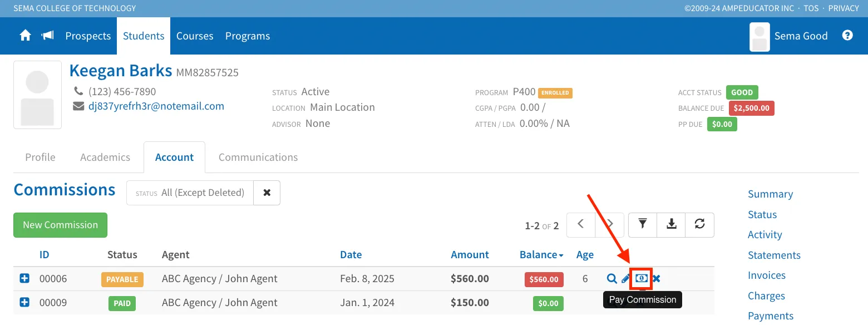
Task: Click Sema Good's user avatar
Action: tap(759, 37)
